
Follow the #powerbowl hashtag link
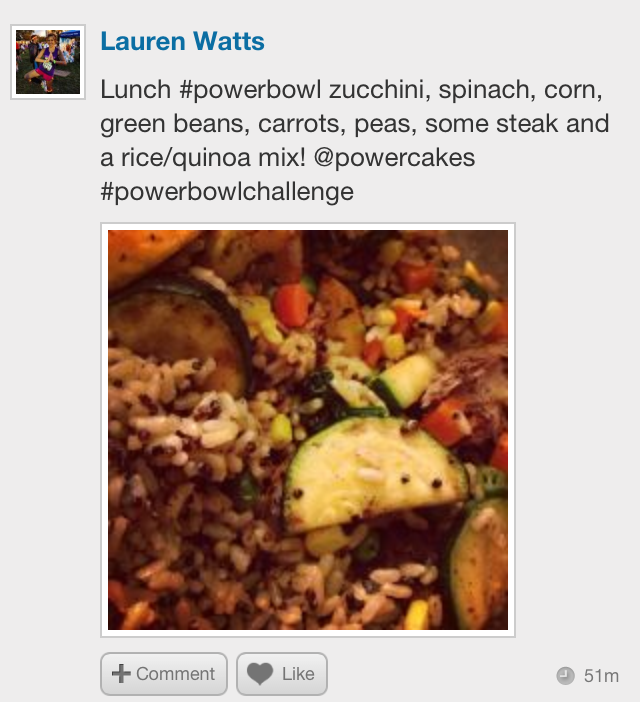(251, 90)
